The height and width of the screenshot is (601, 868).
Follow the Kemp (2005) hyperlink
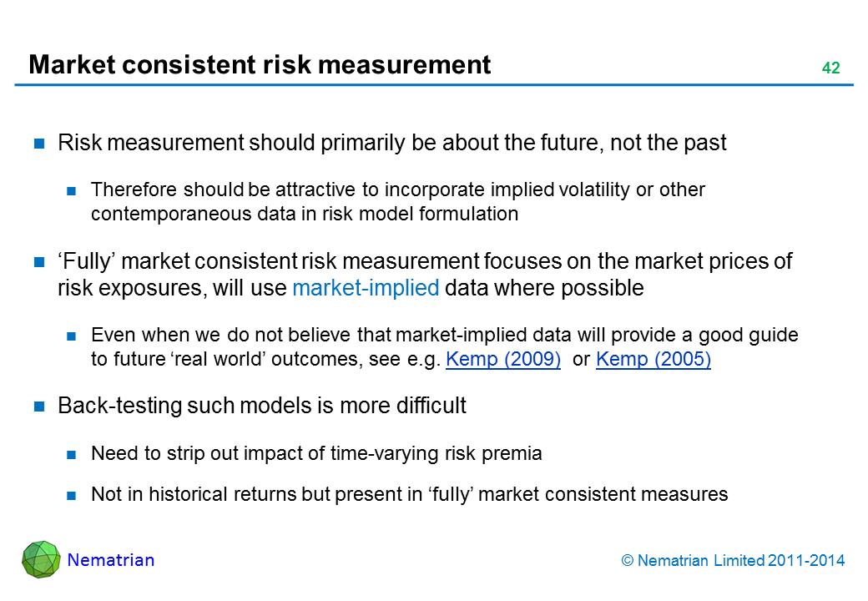tap(653, 361)
